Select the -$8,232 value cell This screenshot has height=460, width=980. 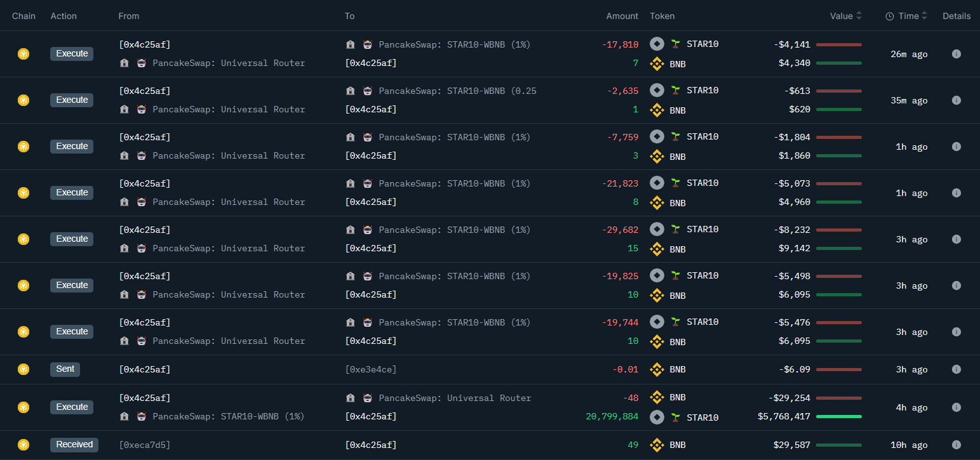pos(792,230)
